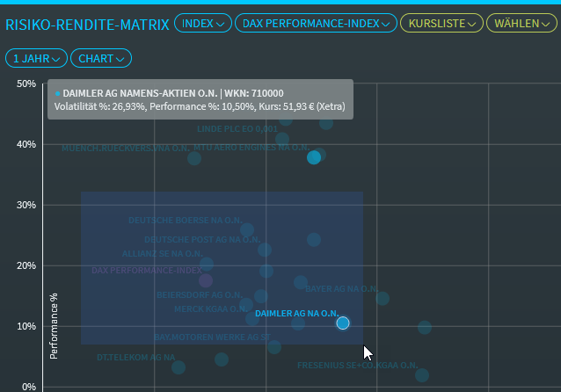Click the DT.TELEKOM AG NA label
This screenshot has height=392, width=561.
point(135,358)
